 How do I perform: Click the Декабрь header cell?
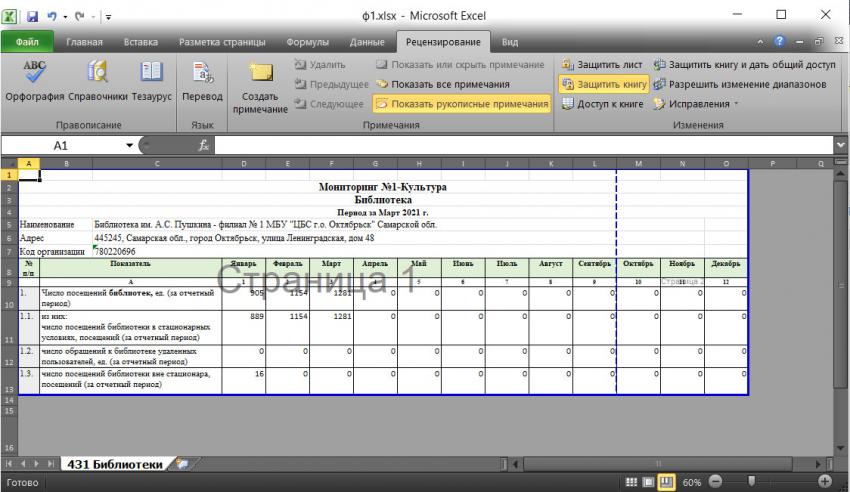(x=726, y=268)
